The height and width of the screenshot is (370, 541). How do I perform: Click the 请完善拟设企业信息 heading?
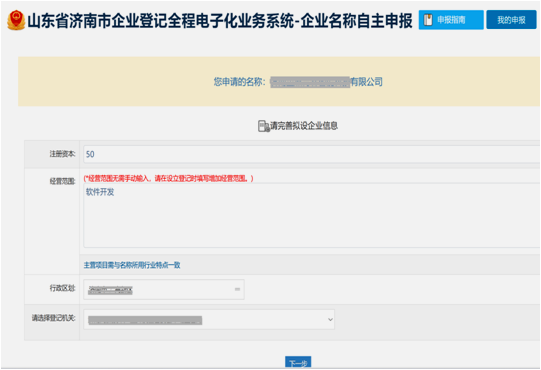point(304,126)
